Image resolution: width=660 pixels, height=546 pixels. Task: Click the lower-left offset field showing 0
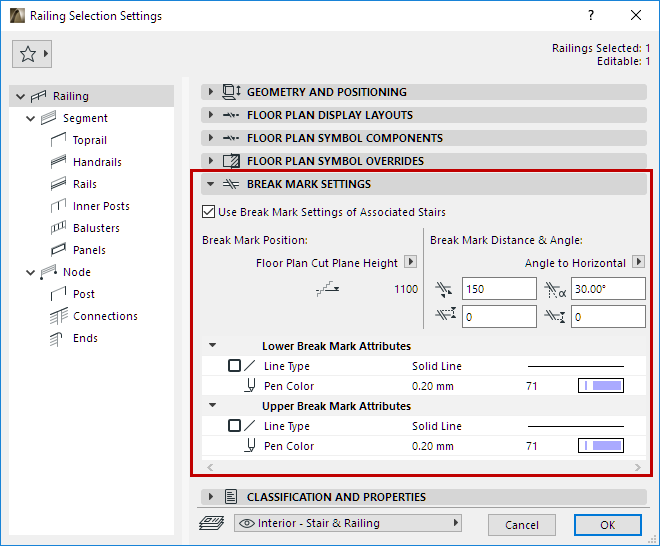coord(499,317)
